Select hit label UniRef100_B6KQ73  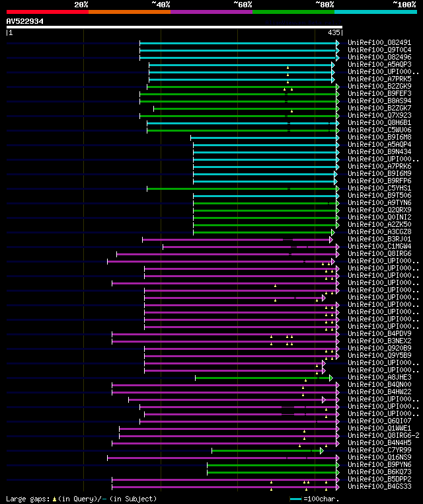379,472
